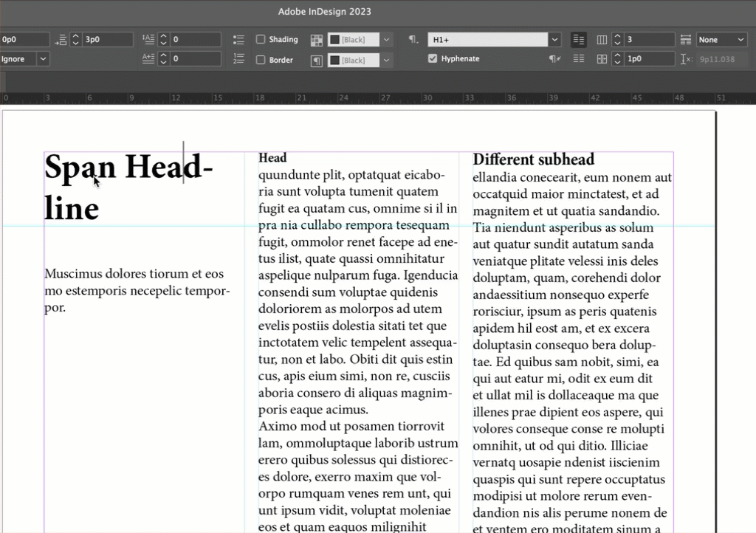Click the gutter 1p0 stepper
This screenshot has height=533, width=756.
pos(618,59)
